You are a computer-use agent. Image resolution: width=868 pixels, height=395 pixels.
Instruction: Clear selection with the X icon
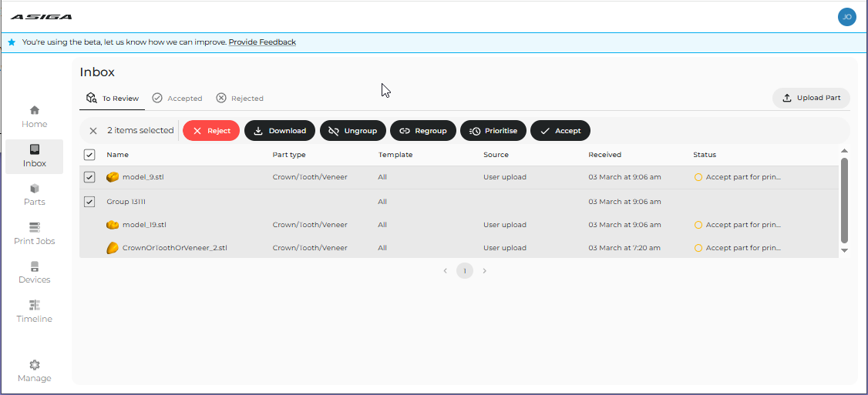pos(93,131)
